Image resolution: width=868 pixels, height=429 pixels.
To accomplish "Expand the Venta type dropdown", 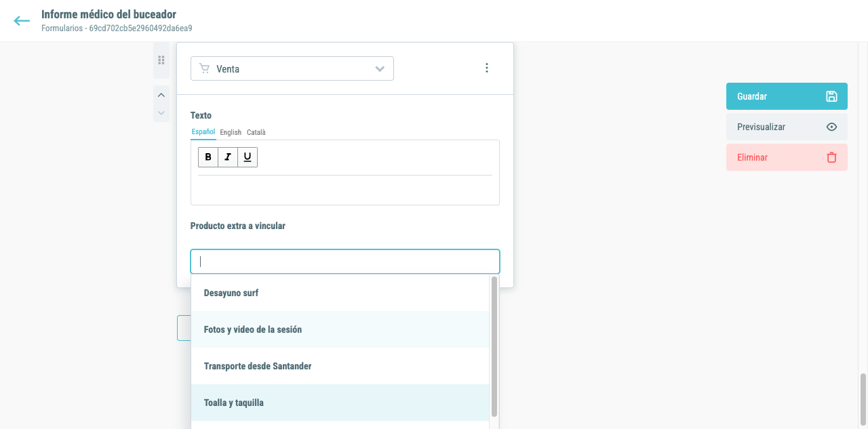I will 292,68.
